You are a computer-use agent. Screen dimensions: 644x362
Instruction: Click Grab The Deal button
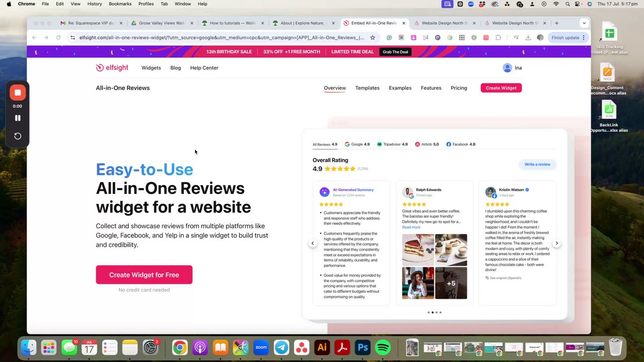tap(395, 52)
